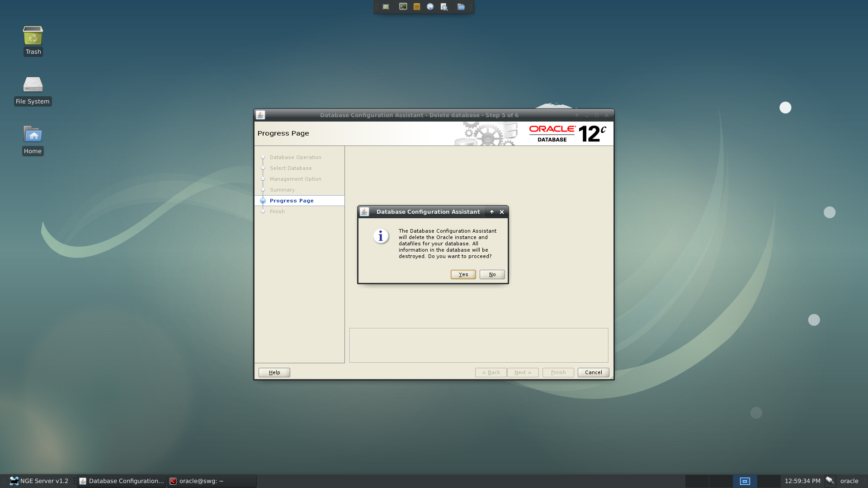
Task: Select the Summary wizard step
Action: pos(282,190)
